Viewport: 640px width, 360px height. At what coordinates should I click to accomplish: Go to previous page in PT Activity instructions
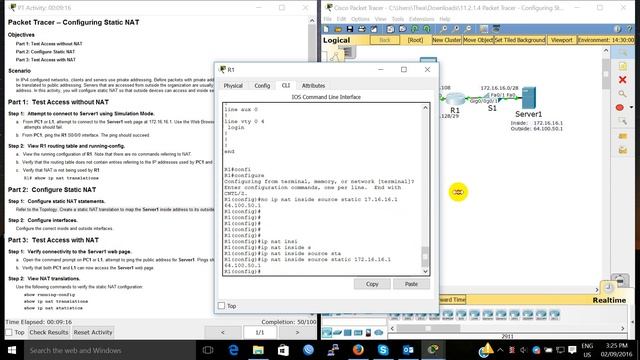pos(222,333)
